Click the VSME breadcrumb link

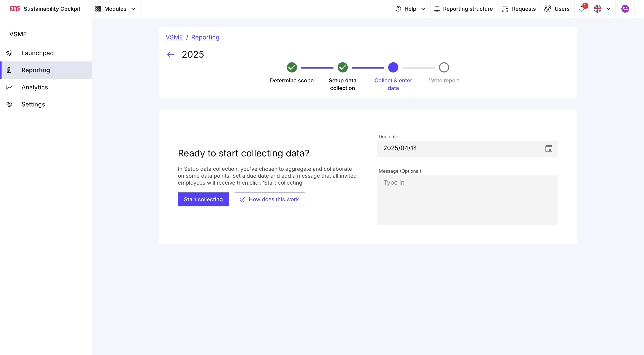coord(174,37)
